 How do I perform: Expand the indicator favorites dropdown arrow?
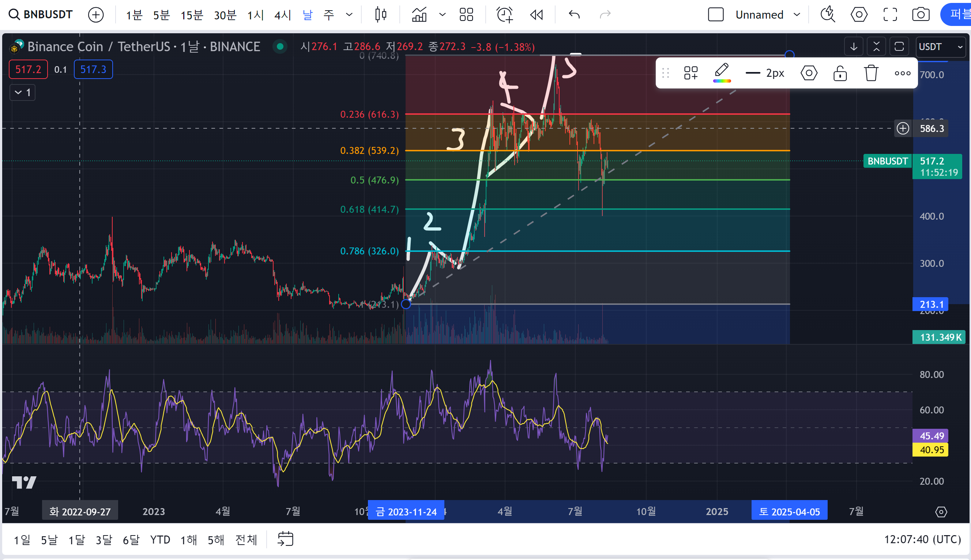pyautogui.click(x=443, y=15)
